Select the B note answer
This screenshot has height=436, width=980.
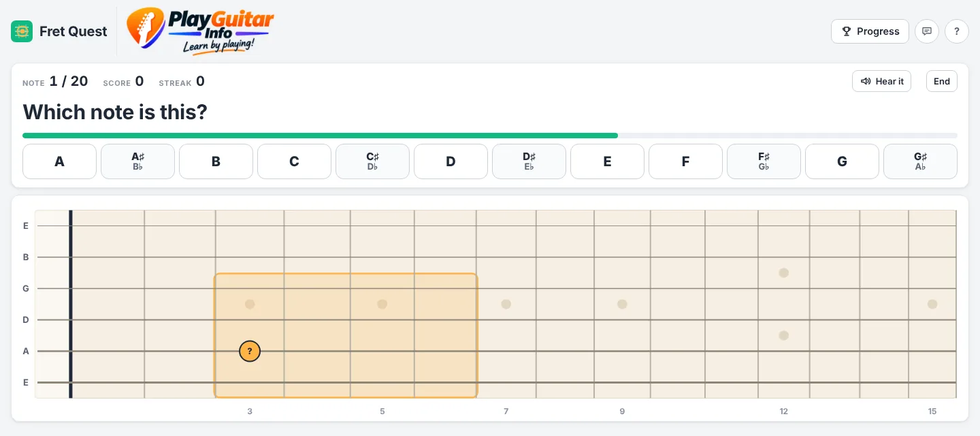coord(216,161)
